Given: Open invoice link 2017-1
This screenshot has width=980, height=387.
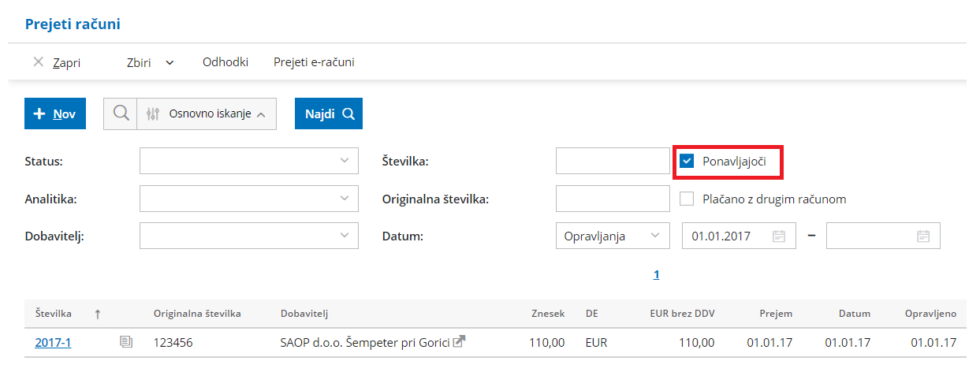Looking at the screenshot, I should [x=53, y=343].
